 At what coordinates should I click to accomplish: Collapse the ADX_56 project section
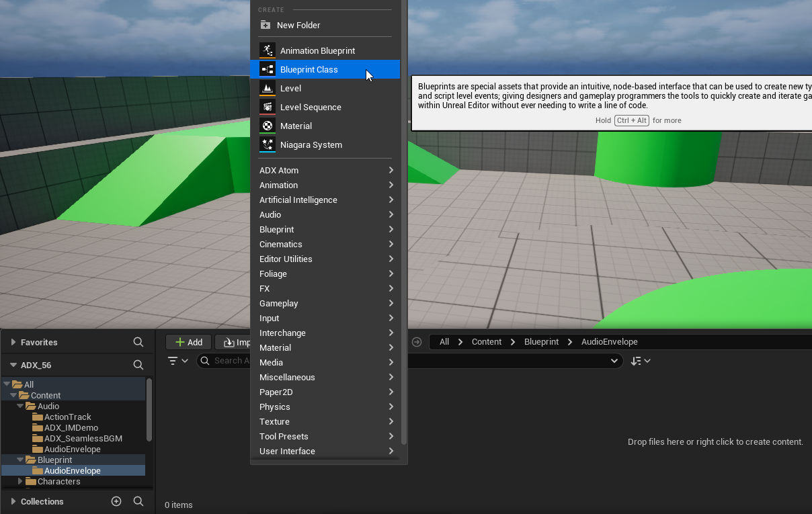(x=13, y=365)
